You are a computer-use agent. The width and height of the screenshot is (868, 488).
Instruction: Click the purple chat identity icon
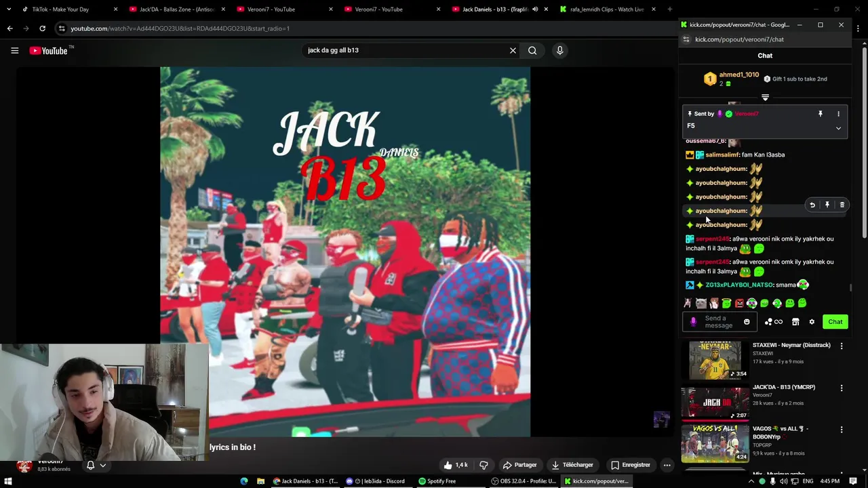(x=693, y=322)
